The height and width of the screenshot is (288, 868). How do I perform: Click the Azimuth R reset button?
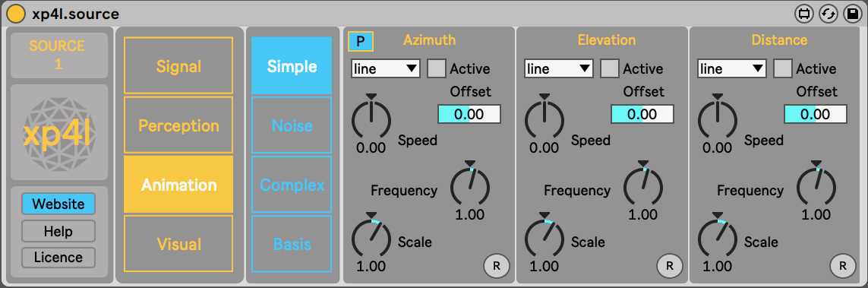click(497, 266)
